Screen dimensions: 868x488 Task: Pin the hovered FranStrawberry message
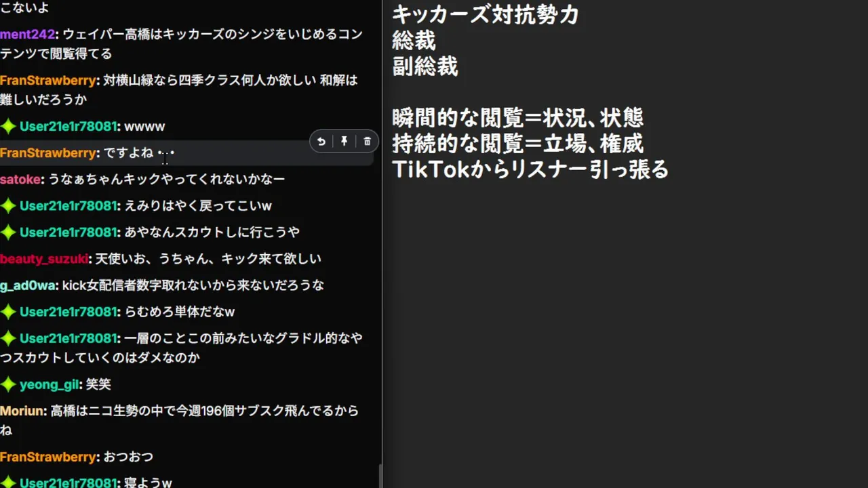click(344, 141)
